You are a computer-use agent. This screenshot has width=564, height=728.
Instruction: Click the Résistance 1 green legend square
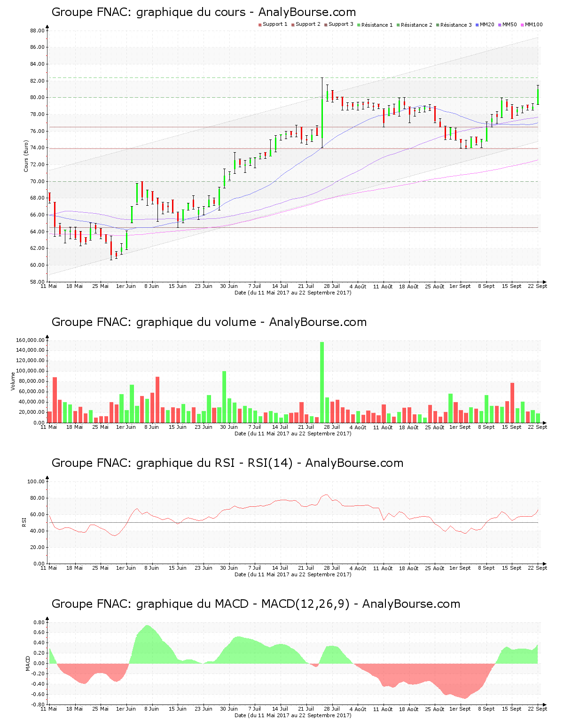359,24
